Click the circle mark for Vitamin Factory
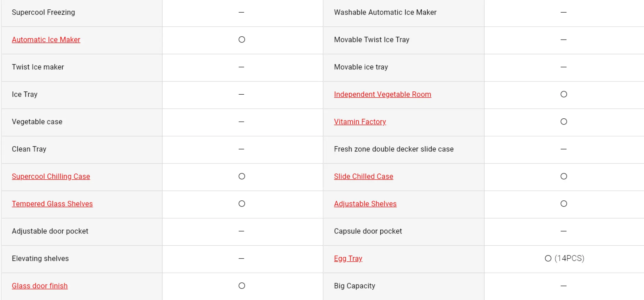This screenshot has height=300, width=644. click(563, 122)
